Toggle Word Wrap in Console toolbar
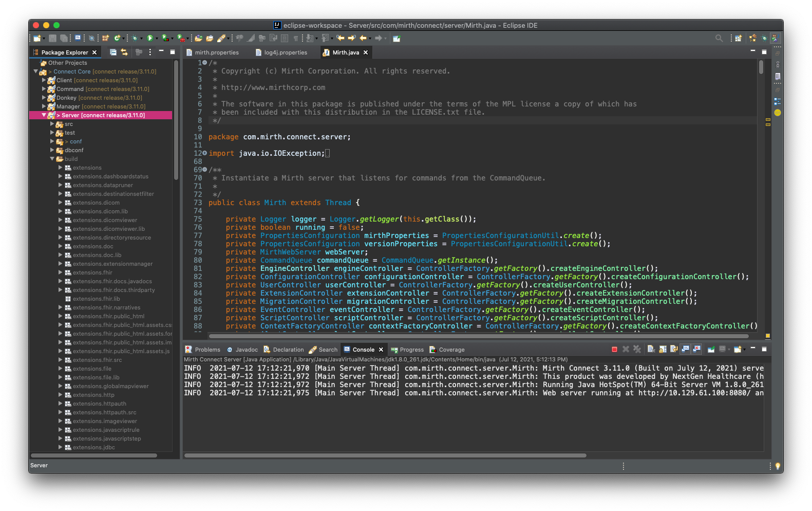812x511 pixels. [674, 349]
